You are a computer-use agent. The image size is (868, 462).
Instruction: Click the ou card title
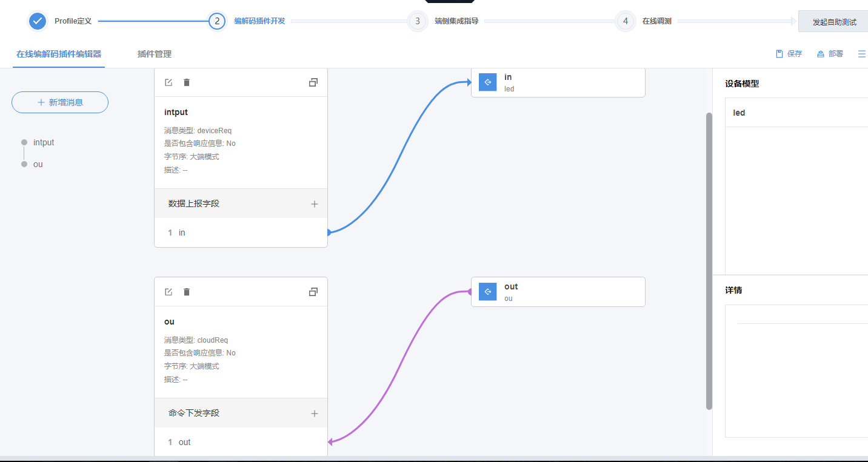click(x=169, y=322)
